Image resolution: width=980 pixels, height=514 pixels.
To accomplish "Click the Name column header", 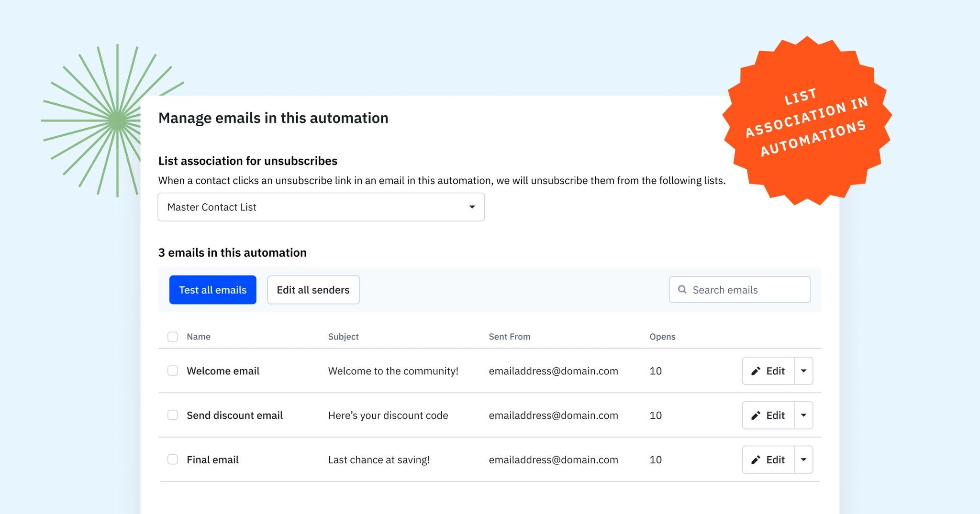I will (199, 337).
